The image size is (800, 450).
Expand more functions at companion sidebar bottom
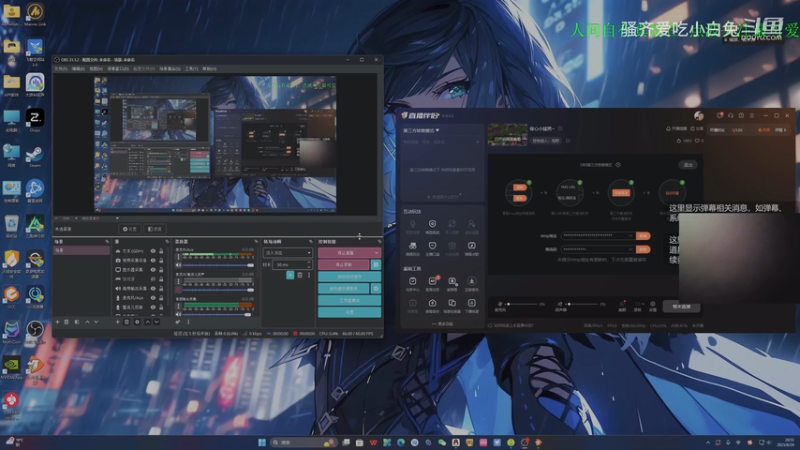tap(442, 323)
